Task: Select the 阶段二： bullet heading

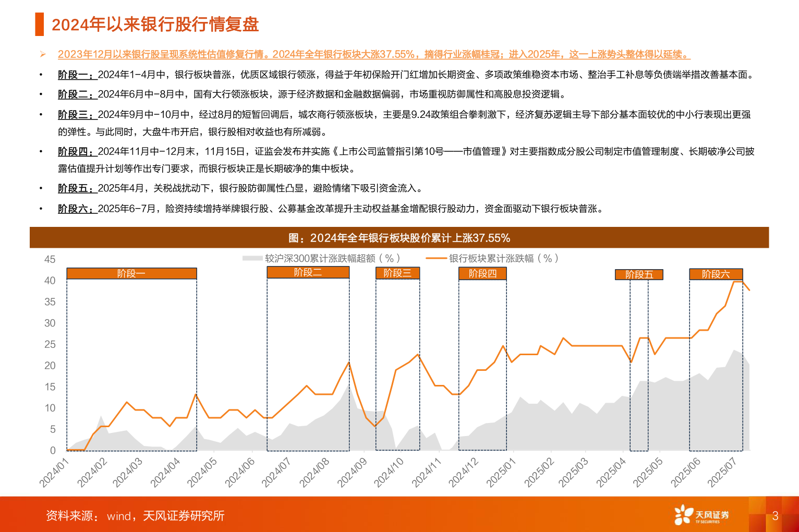Action: (x=77, y=94)
